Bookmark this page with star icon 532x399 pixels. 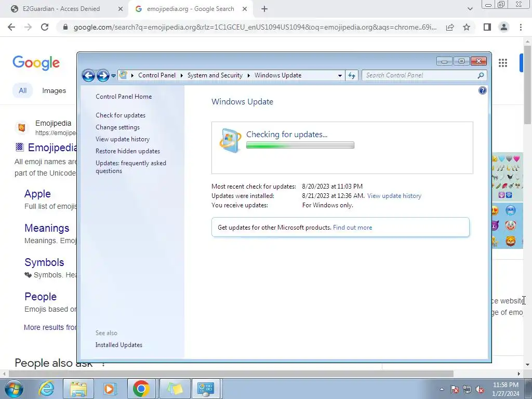[x=467, y=27]
